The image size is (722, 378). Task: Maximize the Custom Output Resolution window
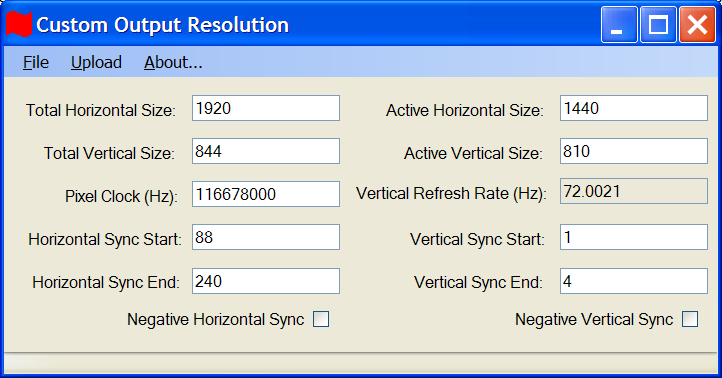658,24
